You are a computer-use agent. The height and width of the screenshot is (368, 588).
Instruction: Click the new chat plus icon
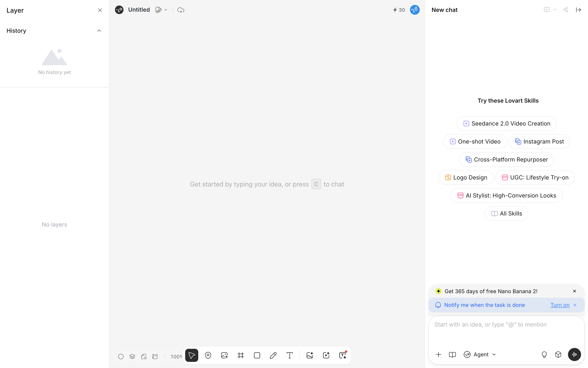(547, 10)
